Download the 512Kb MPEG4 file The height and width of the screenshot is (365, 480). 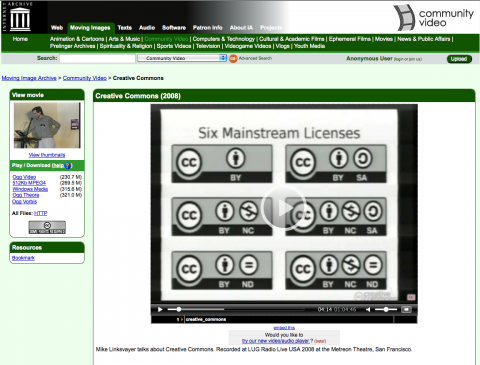[29, 183]
